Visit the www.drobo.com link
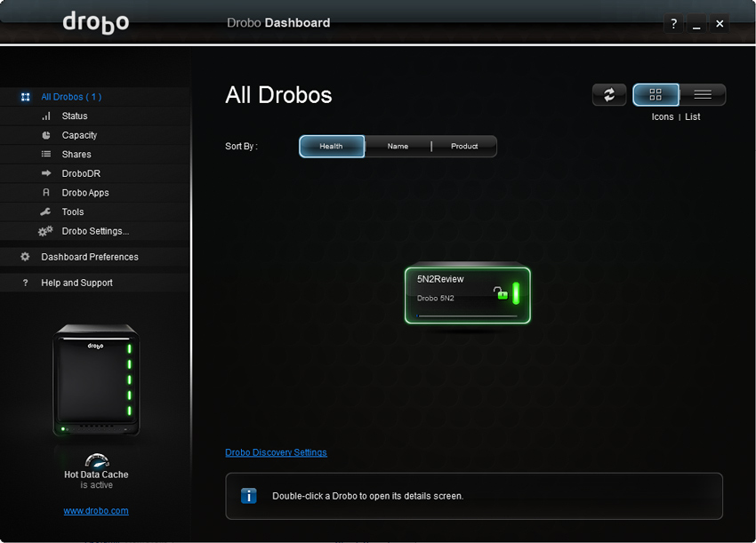 96,511
